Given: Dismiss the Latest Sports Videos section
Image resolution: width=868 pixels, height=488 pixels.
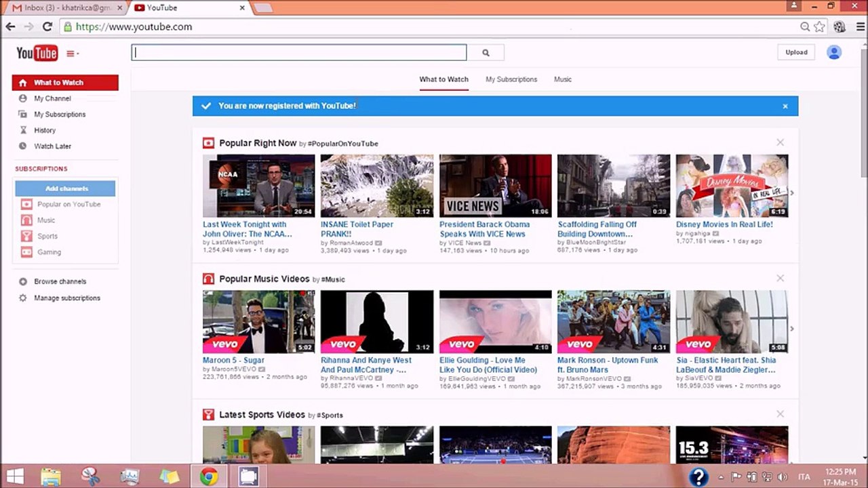Looking at the screenshot, I should 781,413.
